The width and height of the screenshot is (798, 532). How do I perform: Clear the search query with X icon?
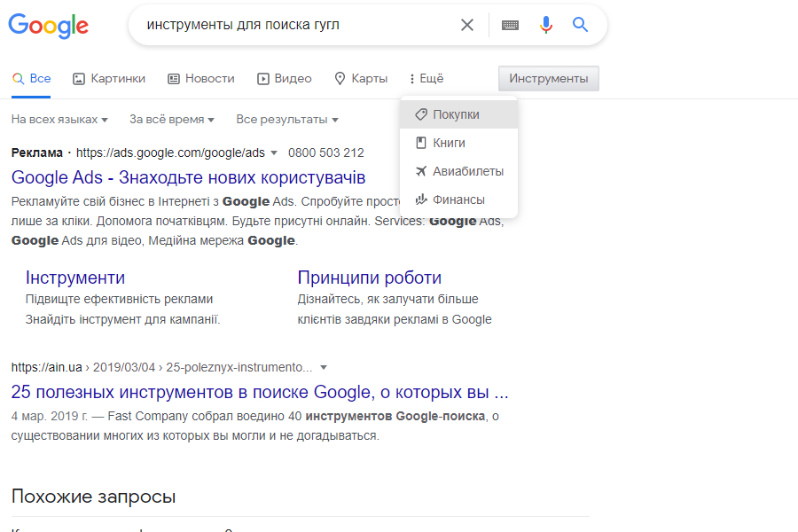(x=467, y=25)
